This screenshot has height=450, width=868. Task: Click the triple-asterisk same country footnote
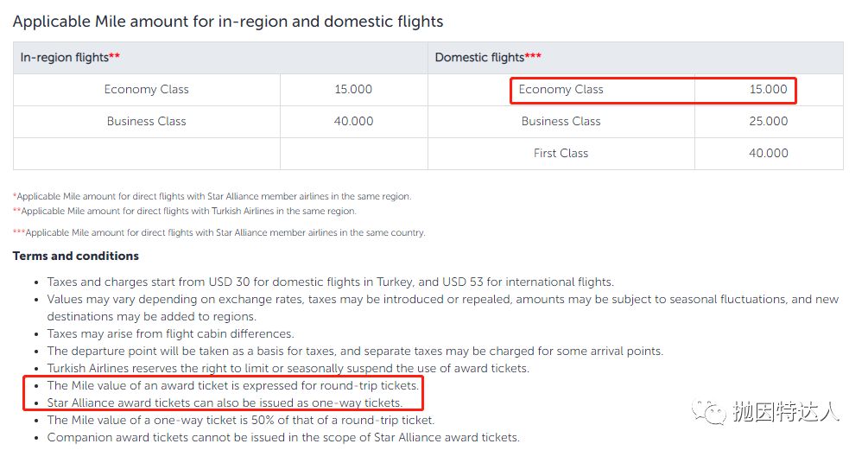[x=219, y=233]
